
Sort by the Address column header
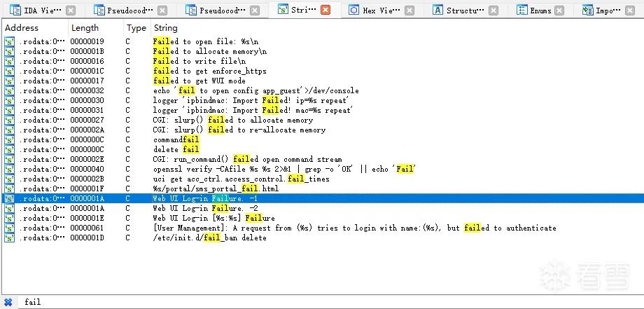pyautogui.click(x=22, y=28)
